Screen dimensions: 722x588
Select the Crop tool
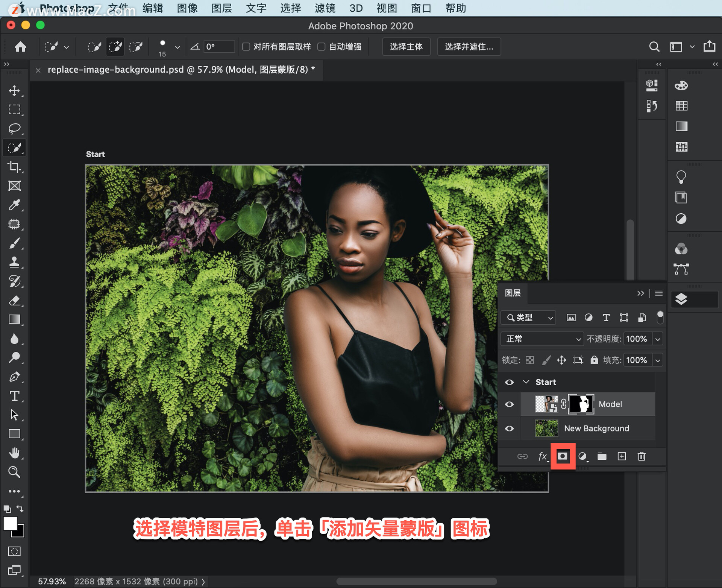[x=14, y=167]
